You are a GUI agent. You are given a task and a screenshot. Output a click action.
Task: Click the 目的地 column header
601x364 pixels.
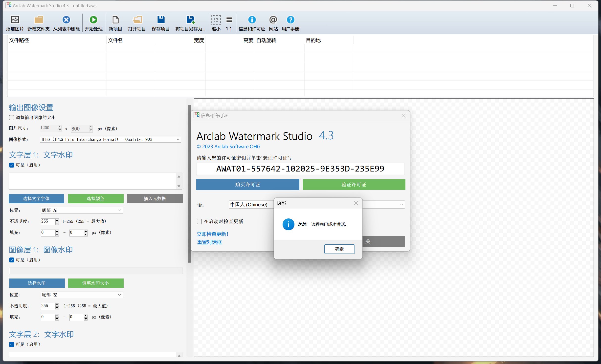[x=329, y=40]
